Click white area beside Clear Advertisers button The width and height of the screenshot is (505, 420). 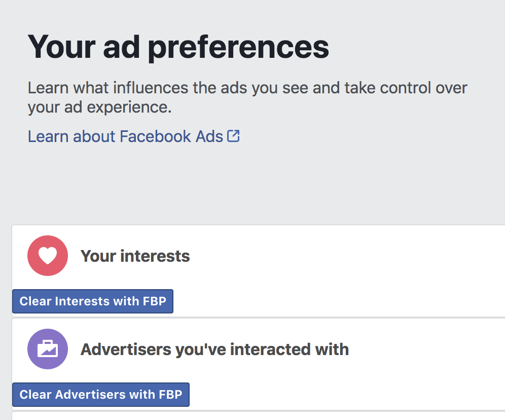click(x=346, y=395)
